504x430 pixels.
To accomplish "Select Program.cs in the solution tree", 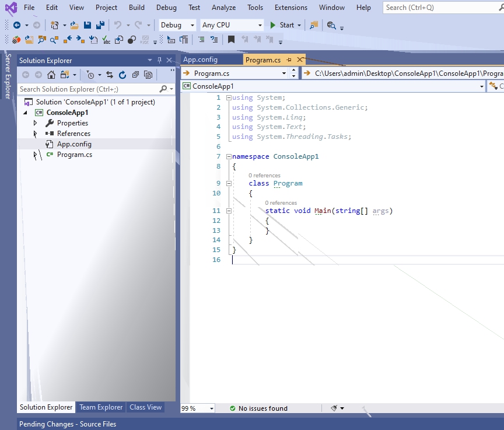I will [75, 155].
